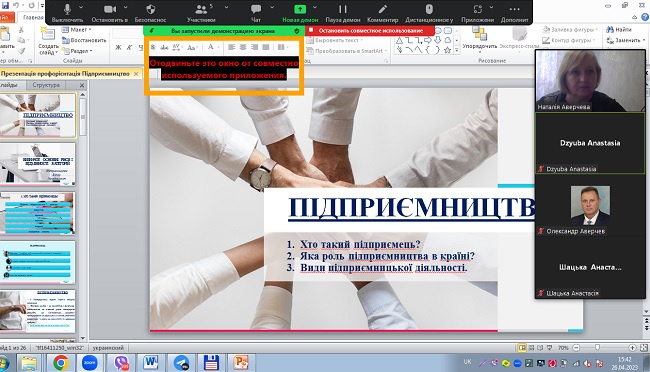The width and height of the screenshot is (650, 372).
Task: Click the Format Painter brush
Action: tap(21, 51)
